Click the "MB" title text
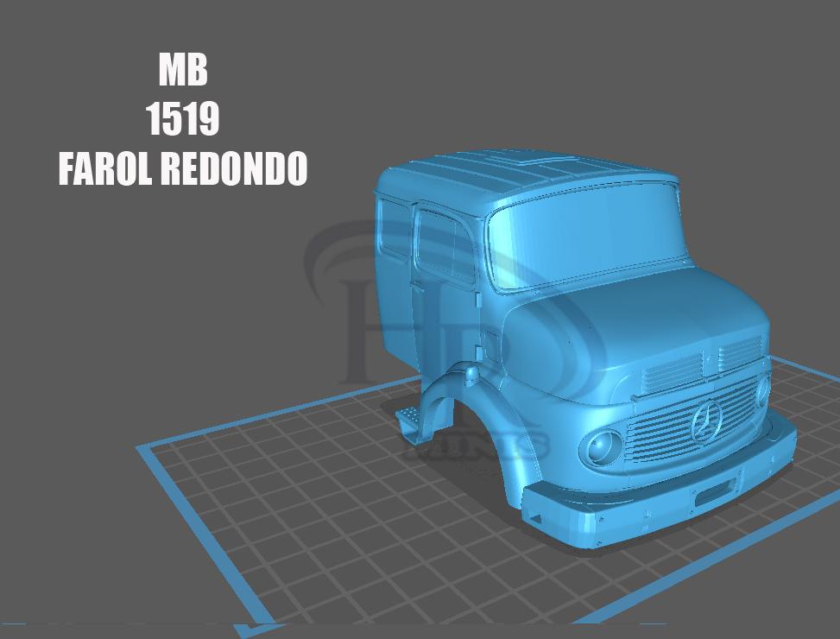 click(183, 70)
